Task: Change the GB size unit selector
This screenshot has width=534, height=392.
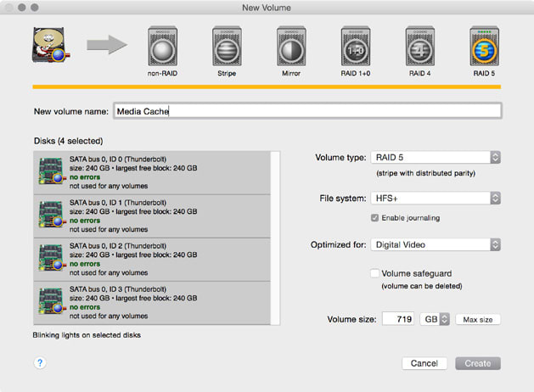Action: point(435,320)
